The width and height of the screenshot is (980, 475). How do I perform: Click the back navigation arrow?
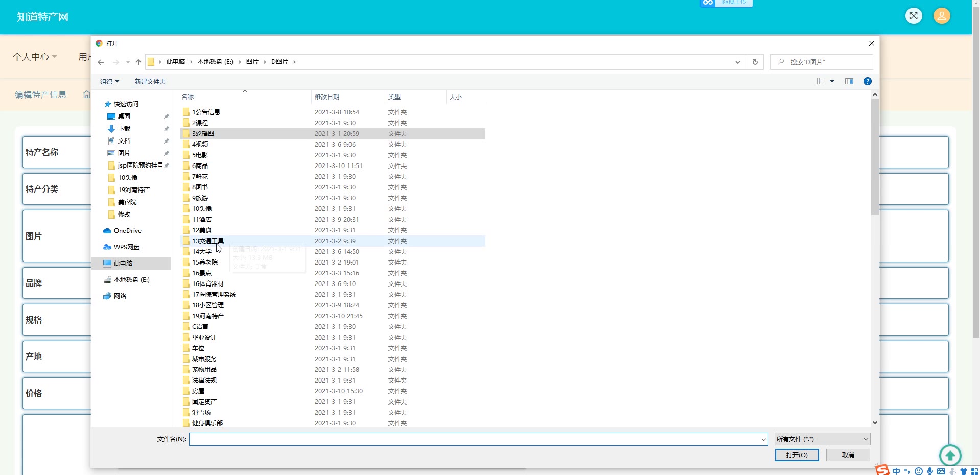click(101, 62)
